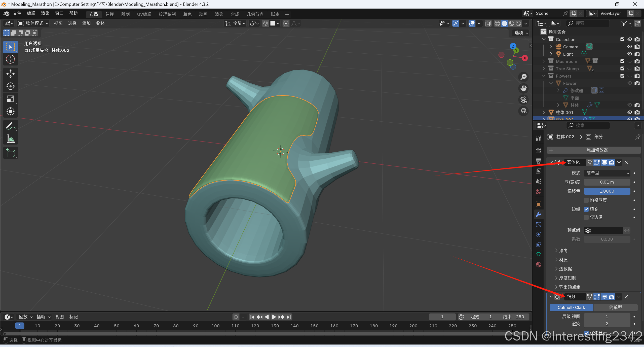
Task: Expand the Mushroom collection
Action: pos(544,61)
